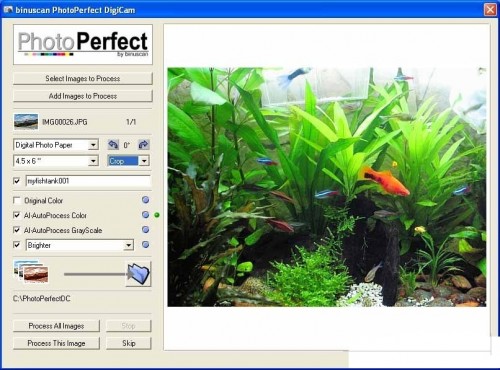
Task: Toggle AI AutoProcess Color checkbox
Action: click(x=17, y=215)
